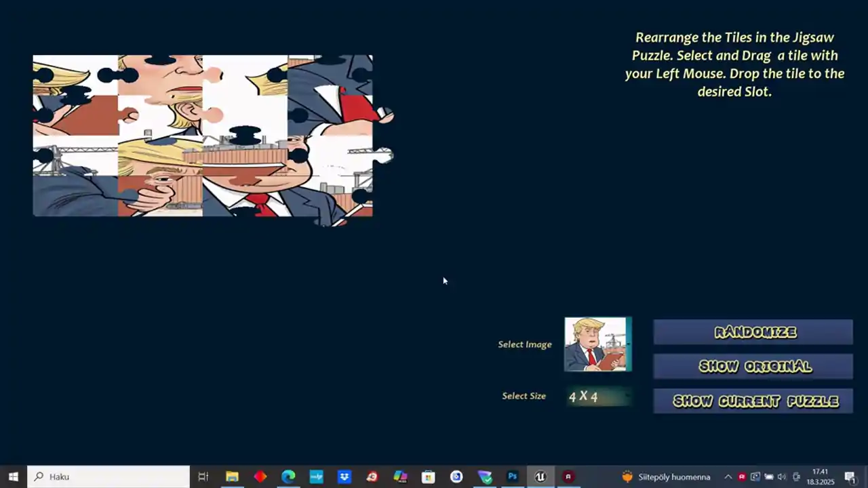This screenshot has width=868, height=488.
Task: Click the top-left puzzle tile
Action: tap(75, 75)
